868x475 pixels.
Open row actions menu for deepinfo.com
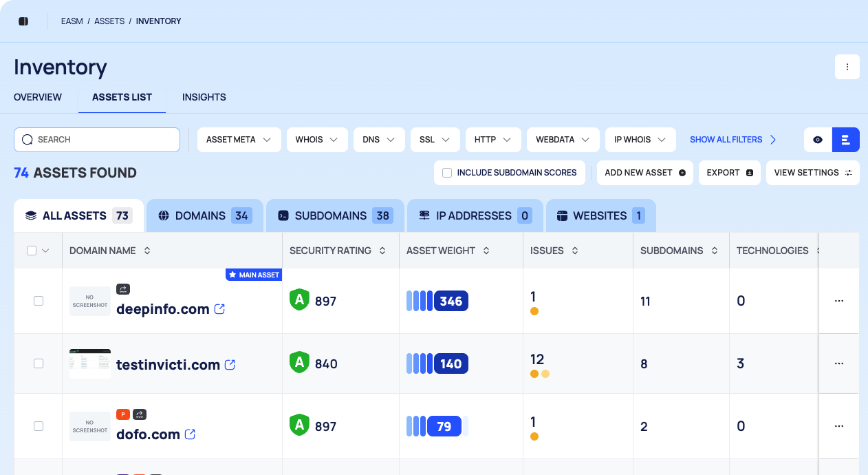[839, 301]
